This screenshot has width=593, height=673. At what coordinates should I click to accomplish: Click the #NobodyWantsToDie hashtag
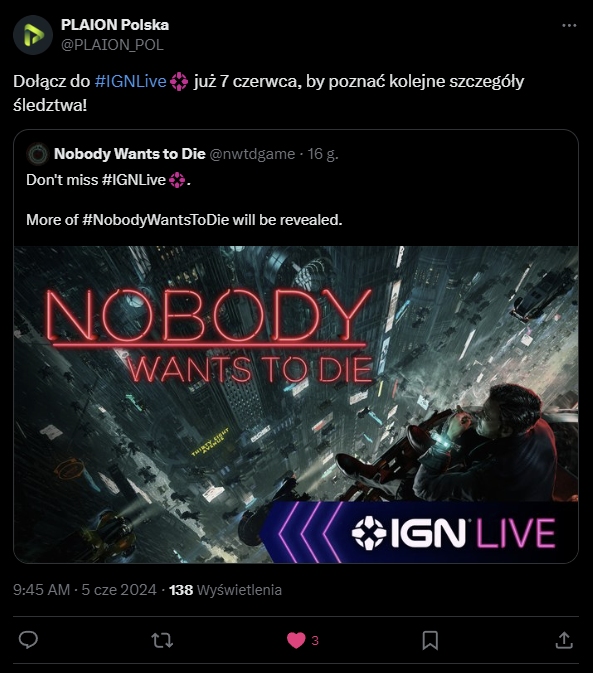(155, 220)
